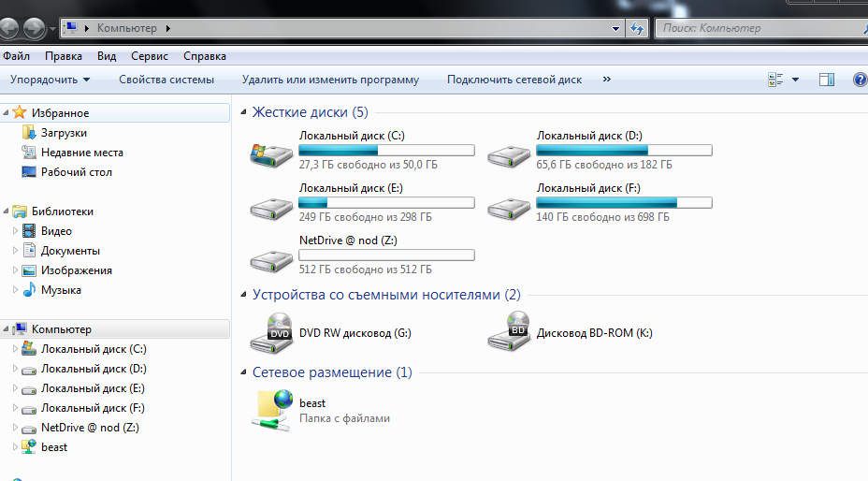Open the Вид menu
Image resolution: width=868 pixels, height=481 pixels.
pyautogui.click(x=107, y=56)
